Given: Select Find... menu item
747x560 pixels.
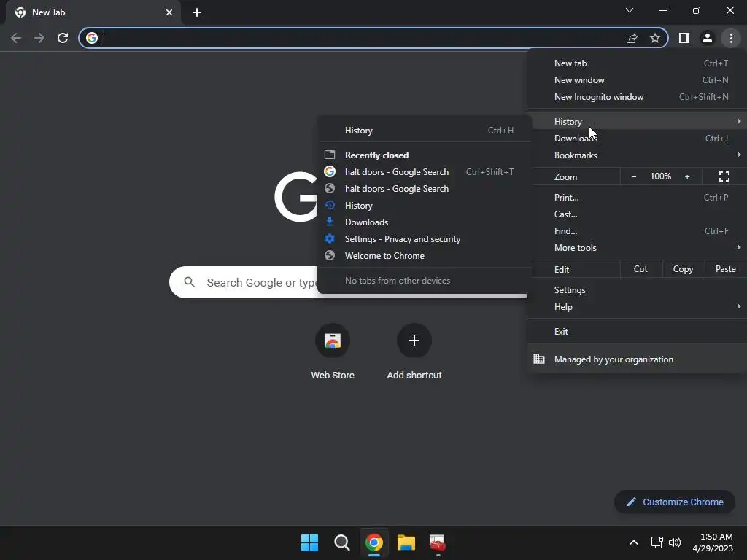Looking at the screenshot, I should tap(637, 231).
